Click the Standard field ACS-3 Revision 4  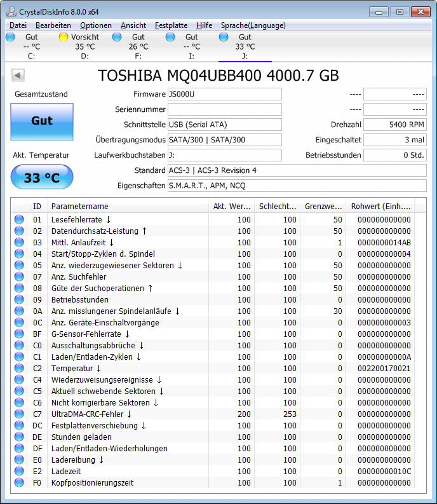(x=297, y=170)
